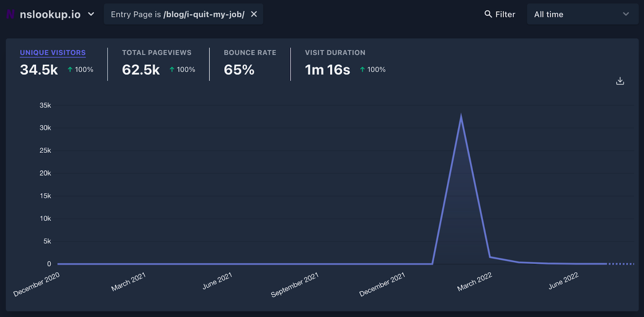Open the All time date range dropdown
This screenshot has height=317, width=644.
point(582,14)
